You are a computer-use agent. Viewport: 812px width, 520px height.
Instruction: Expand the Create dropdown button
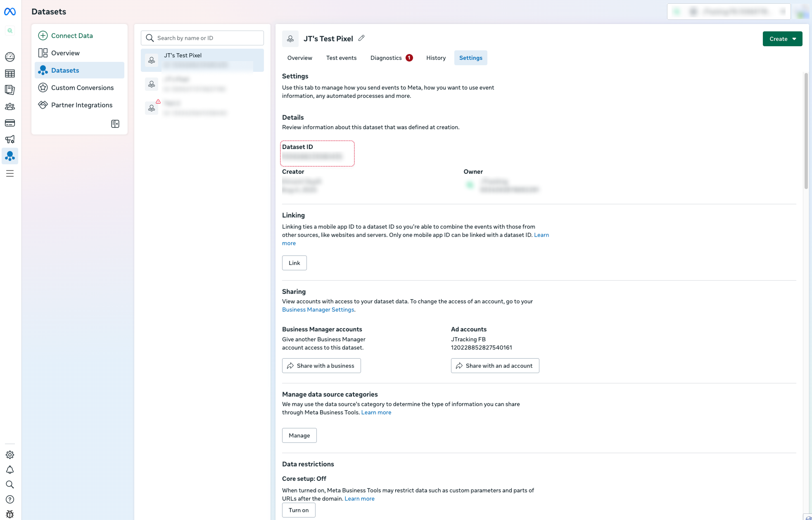[x=782, y=39]
